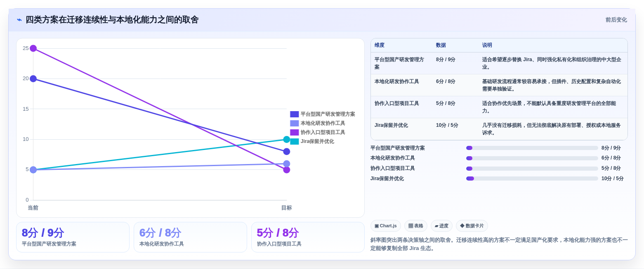The image size is (644, 269).
Task: Click the cyan target point at 10
Action: (x=287, y=139)
